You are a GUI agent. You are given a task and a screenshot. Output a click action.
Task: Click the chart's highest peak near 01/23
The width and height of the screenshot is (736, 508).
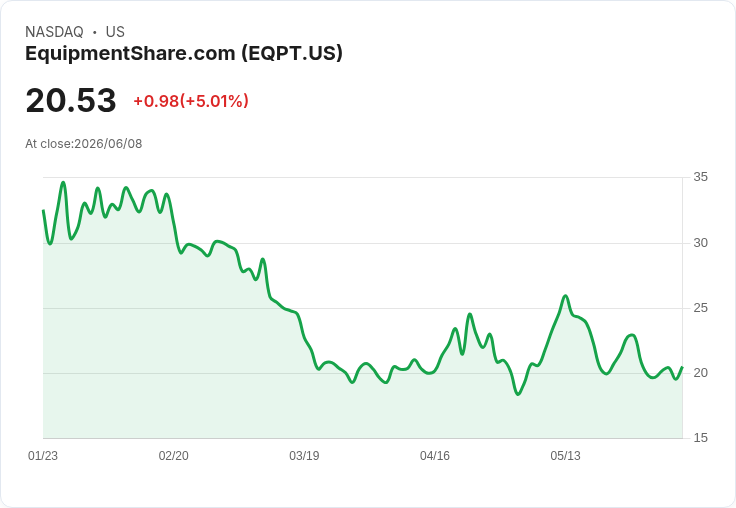[63, 183]
